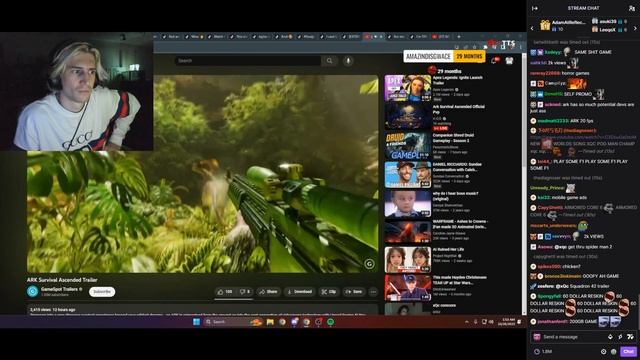This screenshot has height=360, width=640.
Task: Create a Clip of the video
Action: (329, 291)
